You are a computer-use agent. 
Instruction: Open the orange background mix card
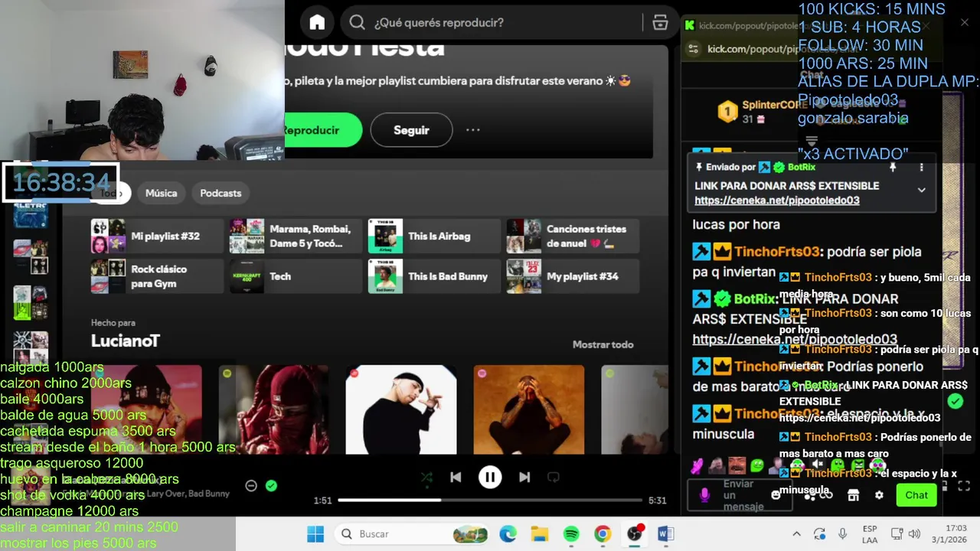pos(529,409)
